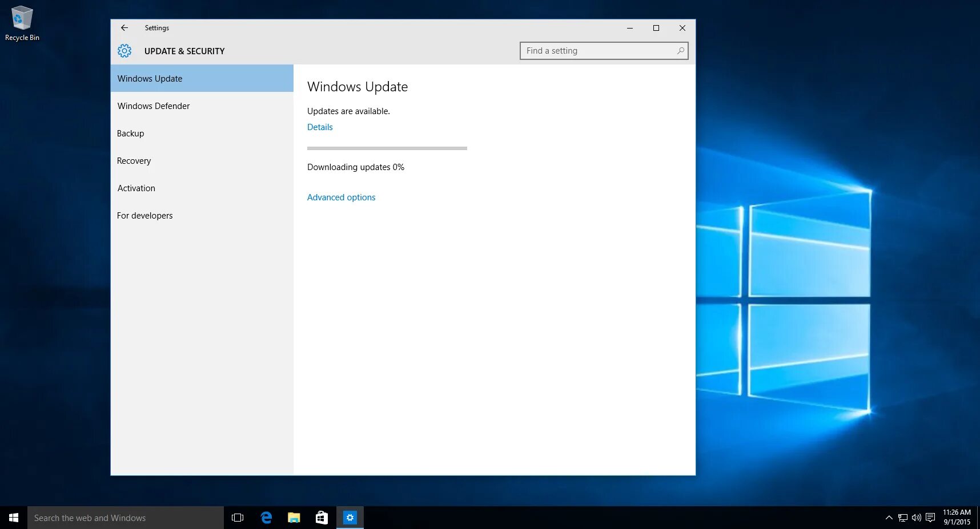Show hidden system tray icons

(889, 518)
